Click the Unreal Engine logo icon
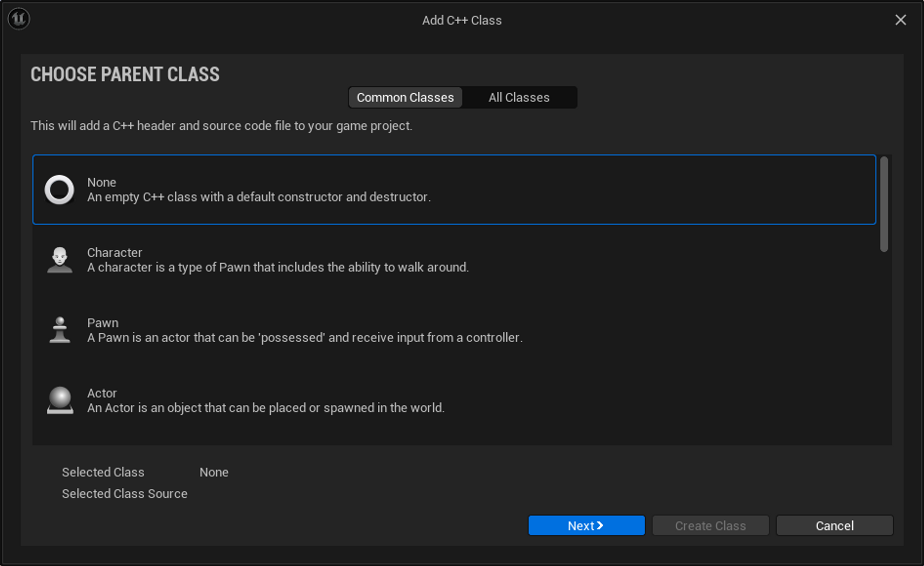Viewport: 924px width, 566px height. (19, 19)
